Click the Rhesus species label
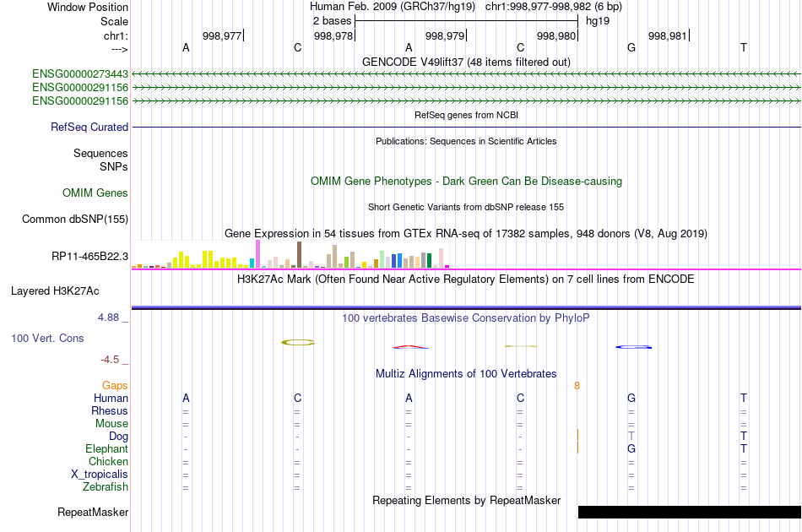 tap(110, 410)
